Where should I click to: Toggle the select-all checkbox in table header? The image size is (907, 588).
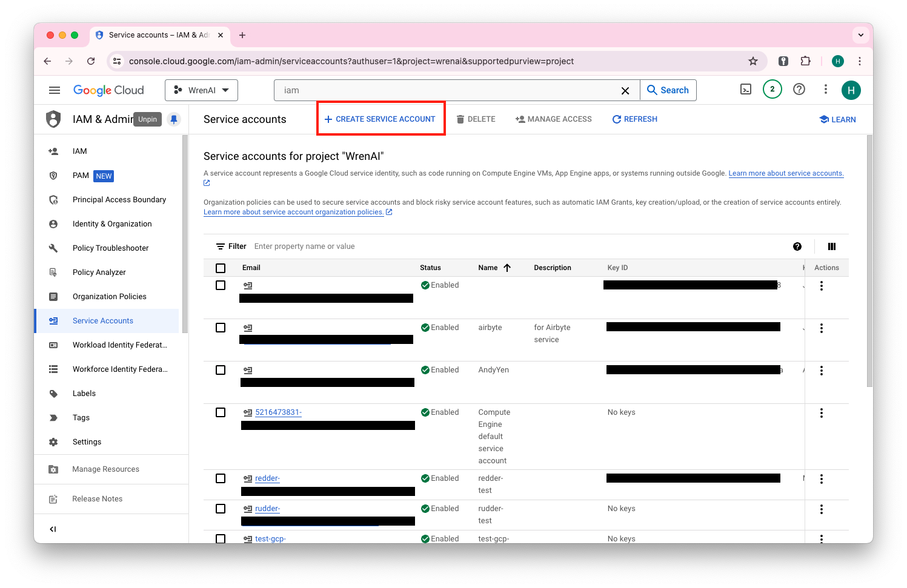pos(221,268)
